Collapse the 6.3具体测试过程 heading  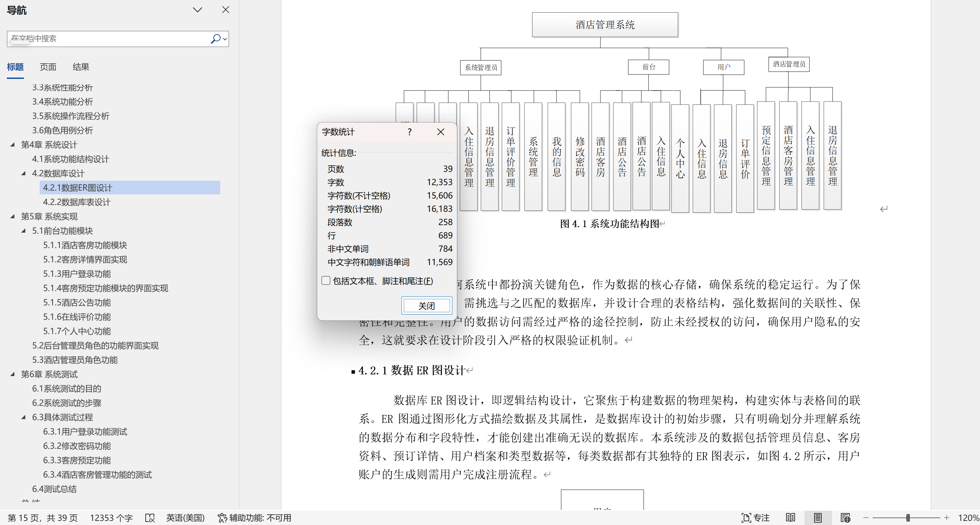(x=24, y=417)
